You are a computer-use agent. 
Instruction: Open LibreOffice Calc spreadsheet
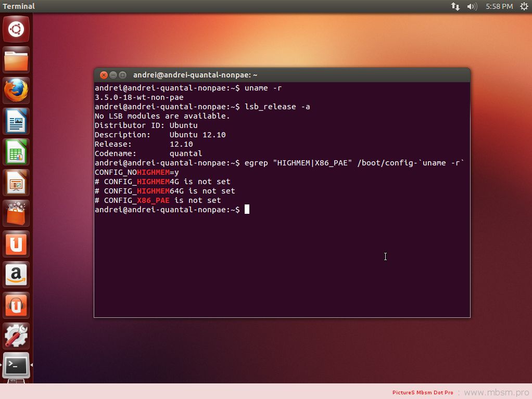[16, 152]
